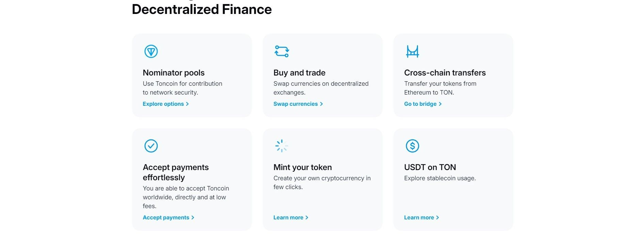Click the Cross-chain transfers card title
This screenshot has width=644, height=234.
445,73
